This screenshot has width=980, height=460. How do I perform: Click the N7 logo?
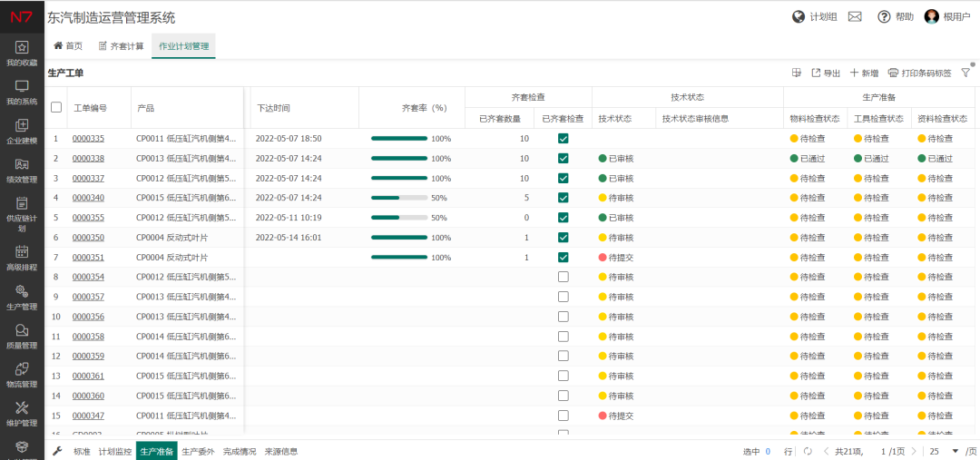[x=22, y=17]
